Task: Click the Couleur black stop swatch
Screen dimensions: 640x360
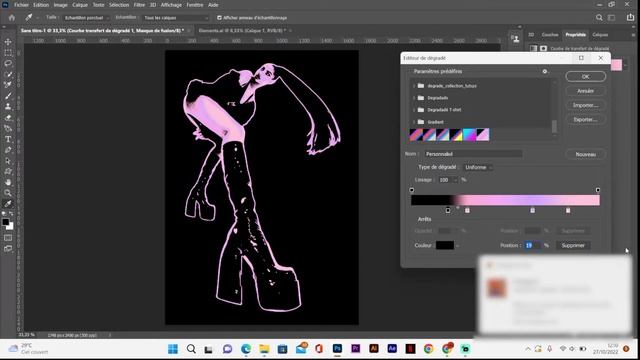Action: coord(444,245)
